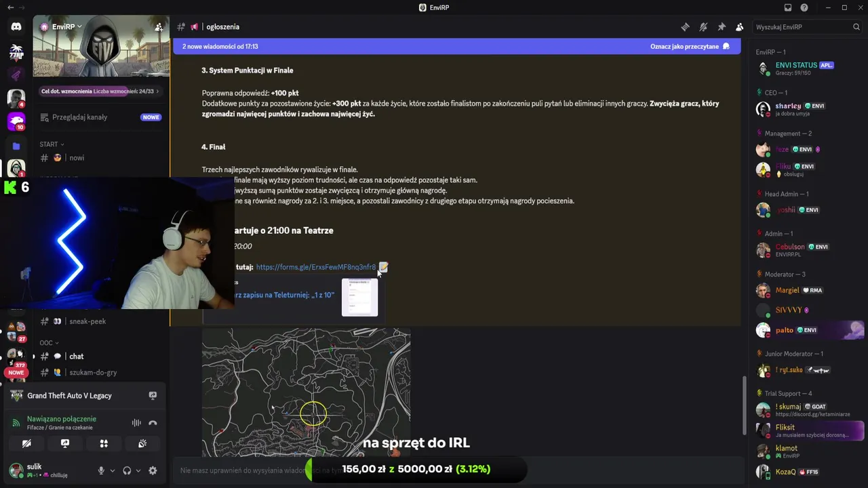The height and width of the screenshot is (488, 868).
Task: Open server icon with badge 4
Action: pos(16,98)
